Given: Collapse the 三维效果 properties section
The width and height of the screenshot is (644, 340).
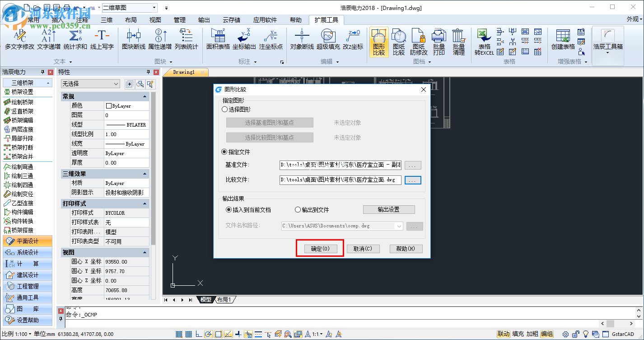Looking at the screenshot, I should 145,174.
